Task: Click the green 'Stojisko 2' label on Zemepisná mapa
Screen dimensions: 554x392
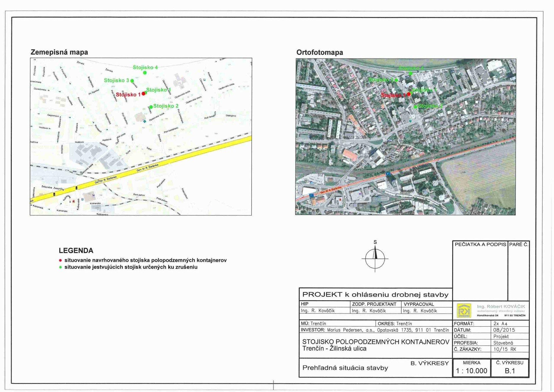Action: (x=166, y=106)
